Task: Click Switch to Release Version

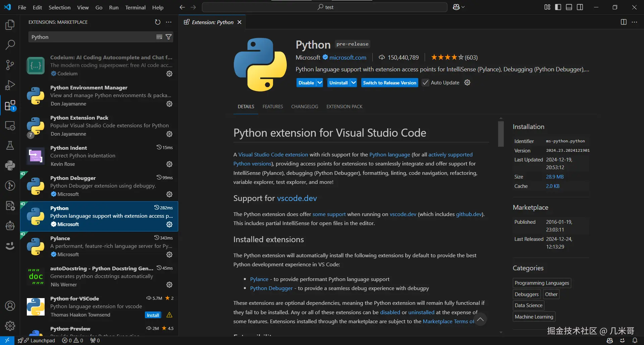Action: pyautogui.click(x=389, y=82)
